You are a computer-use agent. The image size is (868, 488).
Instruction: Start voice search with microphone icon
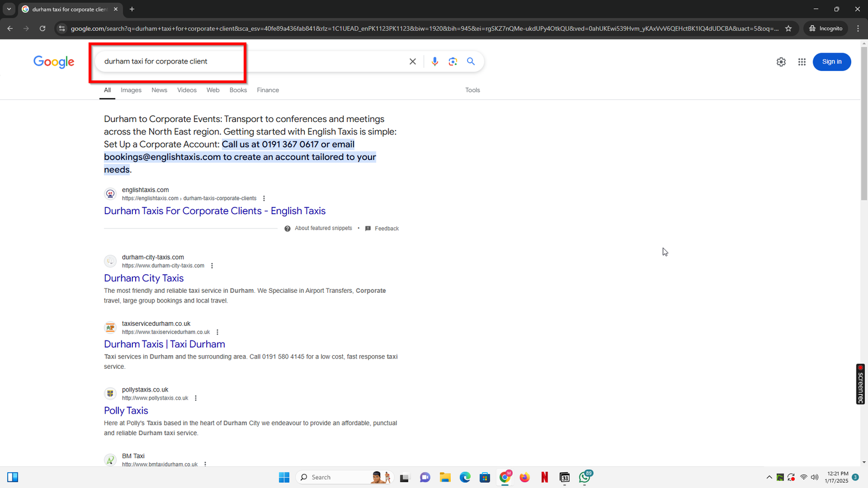pos(435,62)
